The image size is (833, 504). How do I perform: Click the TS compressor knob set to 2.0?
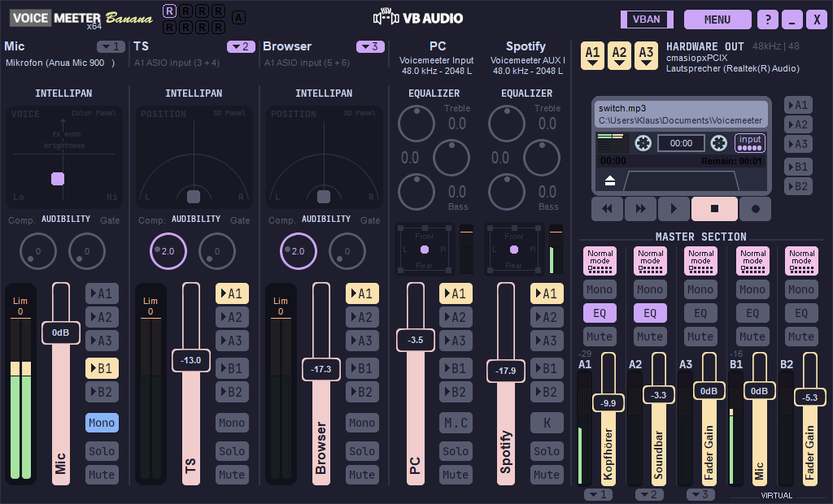click(168, 251)
